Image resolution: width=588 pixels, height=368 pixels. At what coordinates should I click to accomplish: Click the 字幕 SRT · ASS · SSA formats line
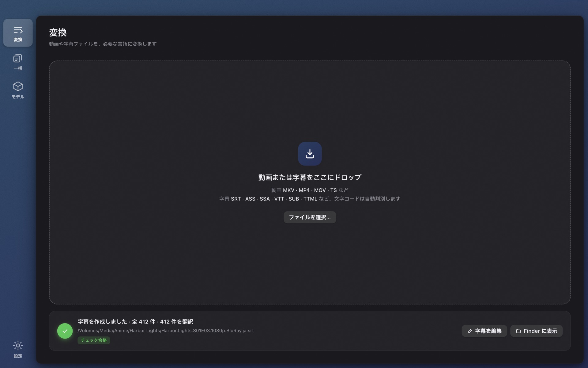pos(310,199)
